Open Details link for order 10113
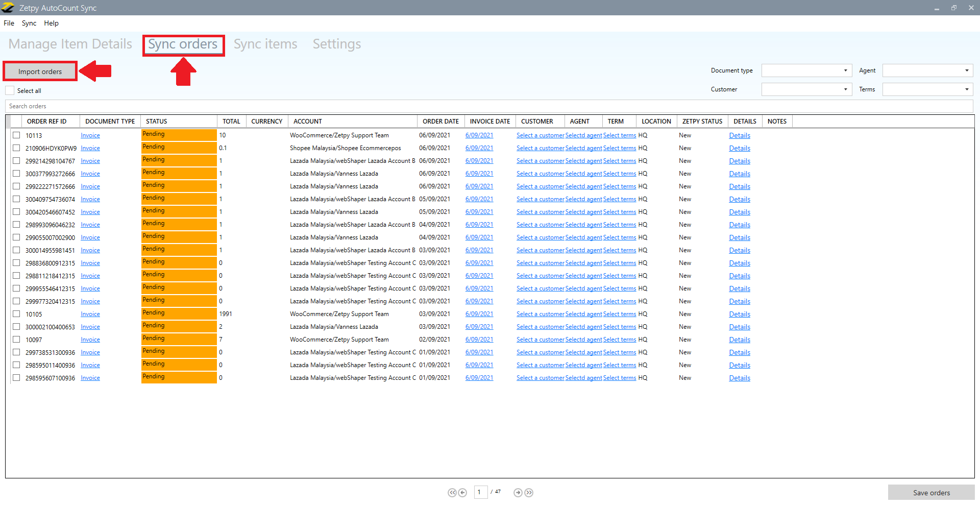This screenshot has width=980, height=531. pyautogui.click(x=740, y=135)
